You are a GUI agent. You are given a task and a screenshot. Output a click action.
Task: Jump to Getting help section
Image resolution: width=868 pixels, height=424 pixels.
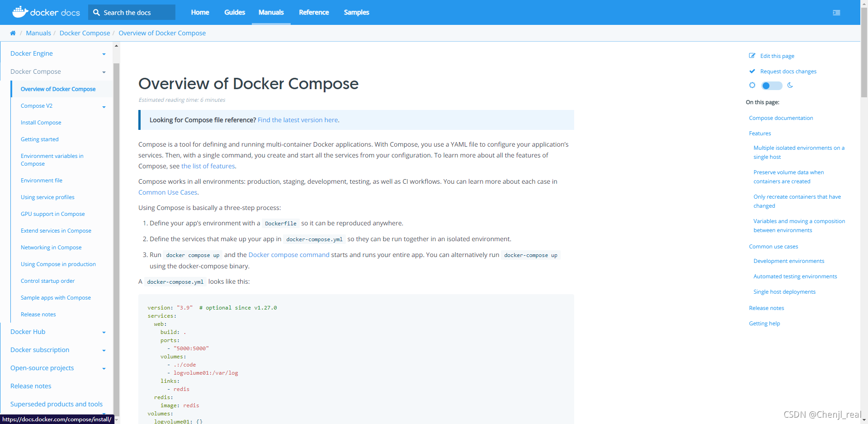pos(764,324)
